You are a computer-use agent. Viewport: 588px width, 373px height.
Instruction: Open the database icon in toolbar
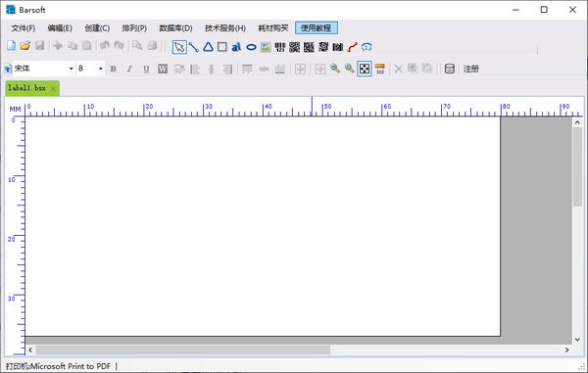pos(449,69)
